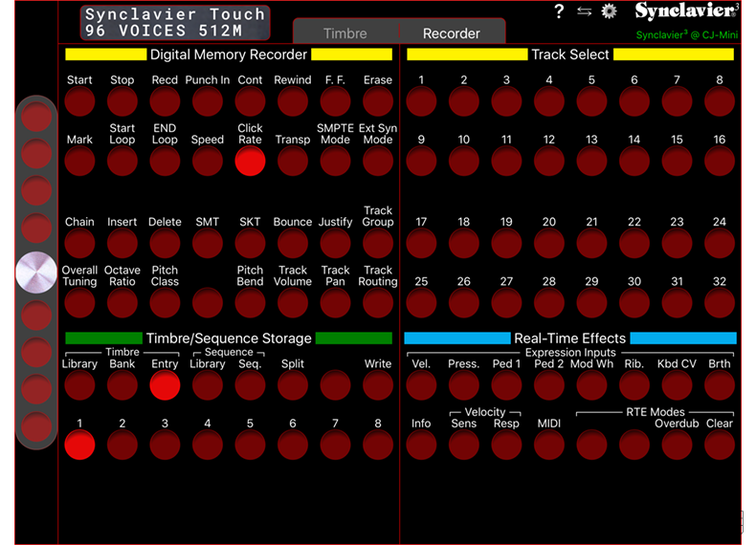Click the Real-Time Effects Info button
The width and height of the screenshot is (756, 545).
click(421, 445)
